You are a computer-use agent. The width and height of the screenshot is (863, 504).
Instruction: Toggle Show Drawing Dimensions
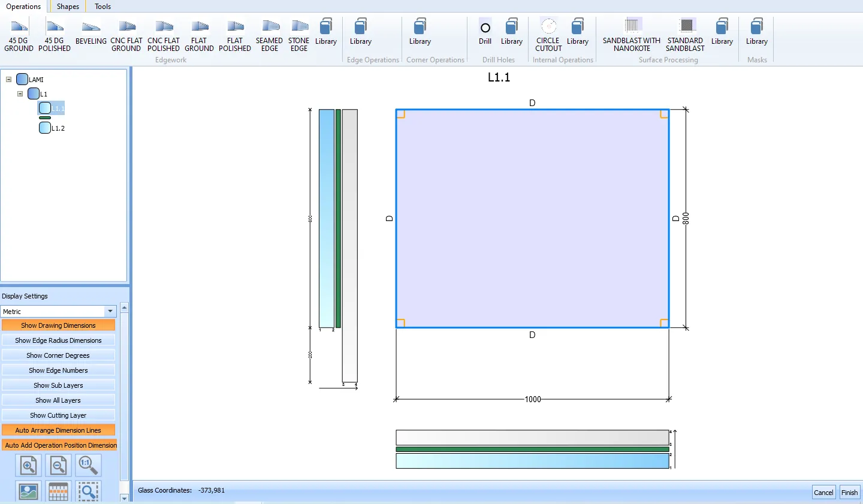coord(58,325)
